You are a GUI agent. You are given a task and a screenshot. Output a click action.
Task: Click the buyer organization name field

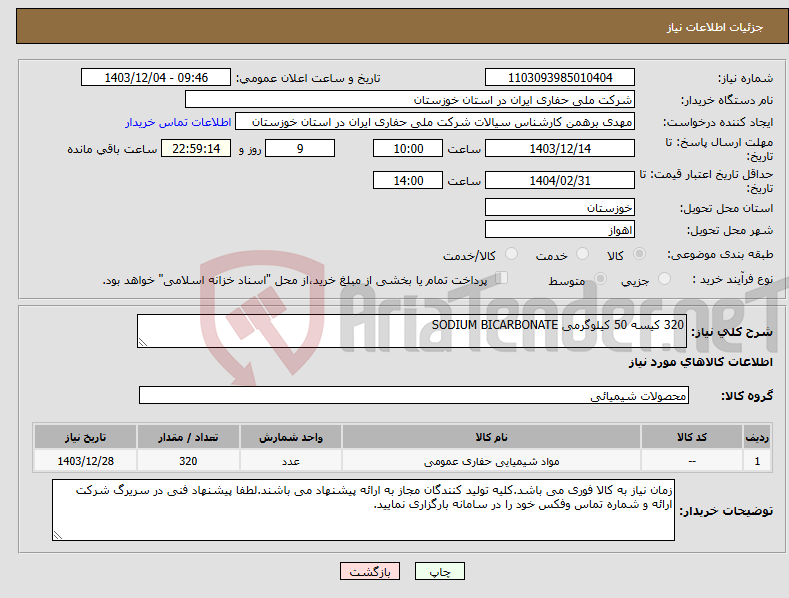coord(410,100)
